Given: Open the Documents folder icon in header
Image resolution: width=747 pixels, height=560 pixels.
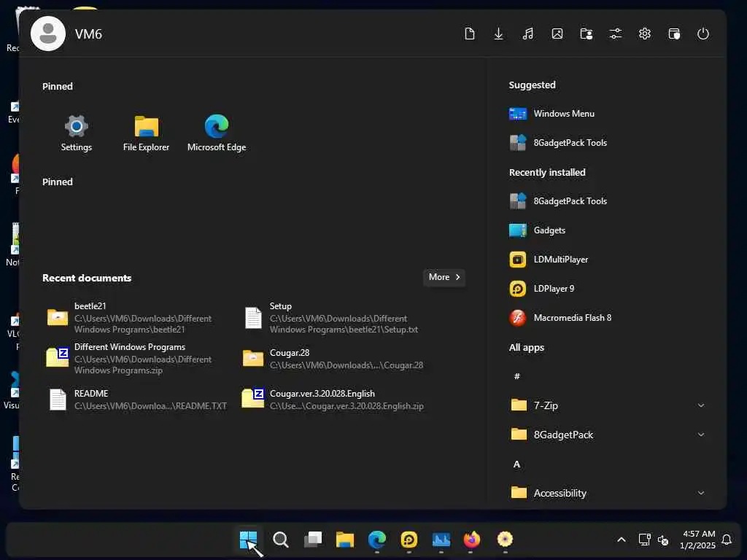Looking at the screenshot, I should 469,34.
